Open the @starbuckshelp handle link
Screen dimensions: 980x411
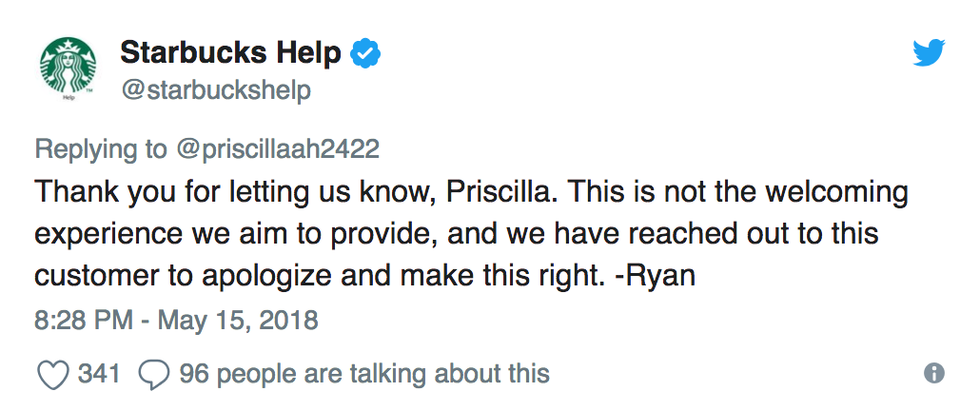[216, 90]
